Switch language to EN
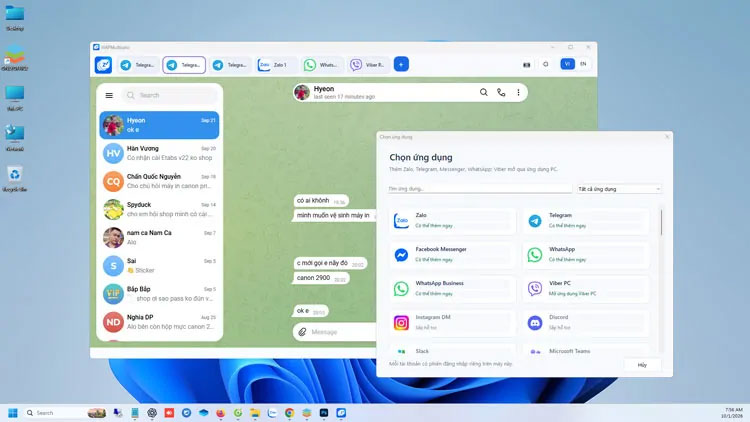Viewport: 750px width, 422px height. (x=583, y=64)
